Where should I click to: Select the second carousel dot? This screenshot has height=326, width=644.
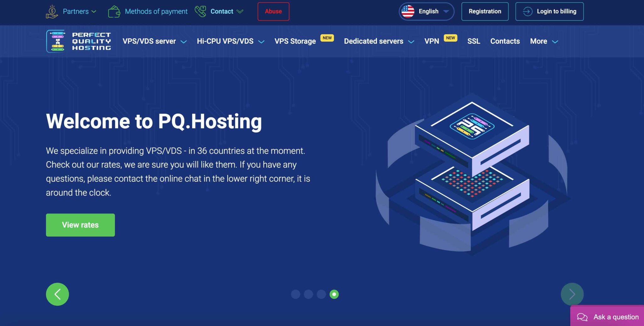[308, 294]
